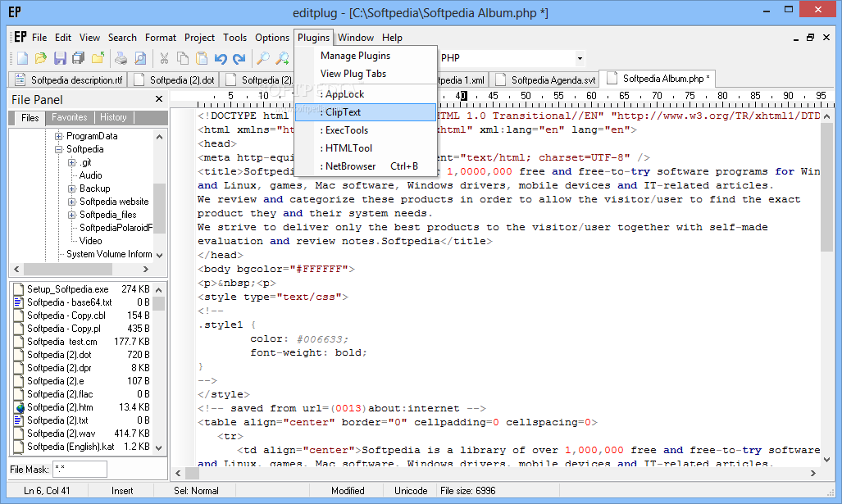
Task: Expand the Softpedia_files folder
Action: (72, 215)
